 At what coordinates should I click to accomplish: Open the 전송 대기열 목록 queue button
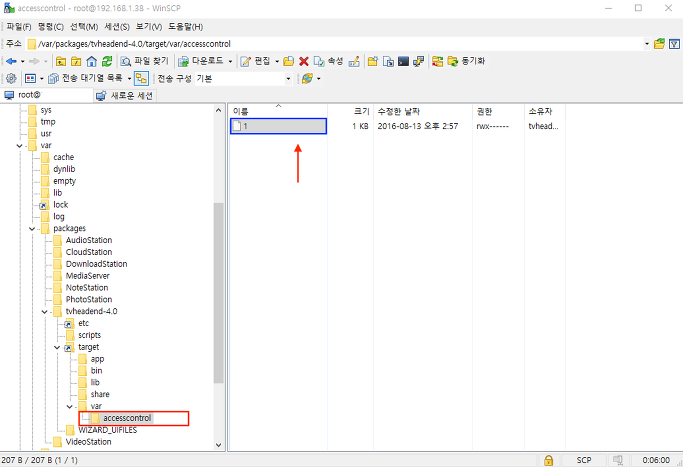(85, 78)
